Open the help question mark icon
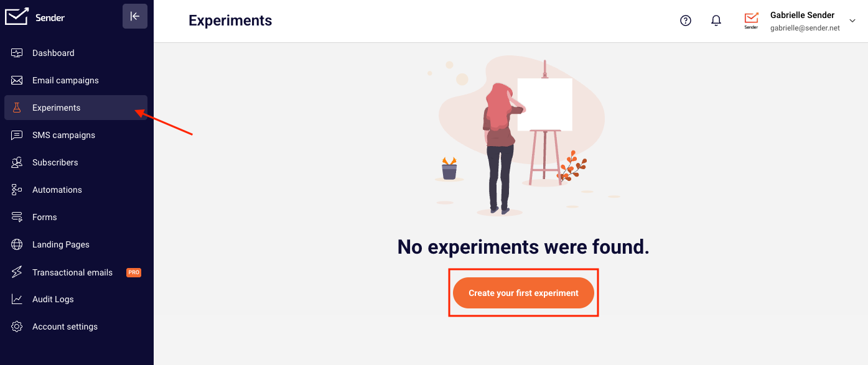Screen dimensions: 868x365 pos(686,21)
